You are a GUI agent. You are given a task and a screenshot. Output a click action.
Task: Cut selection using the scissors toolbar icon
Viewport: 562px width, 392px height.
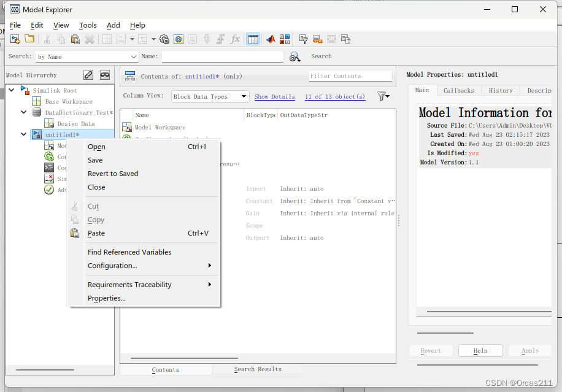click(46, 39)
